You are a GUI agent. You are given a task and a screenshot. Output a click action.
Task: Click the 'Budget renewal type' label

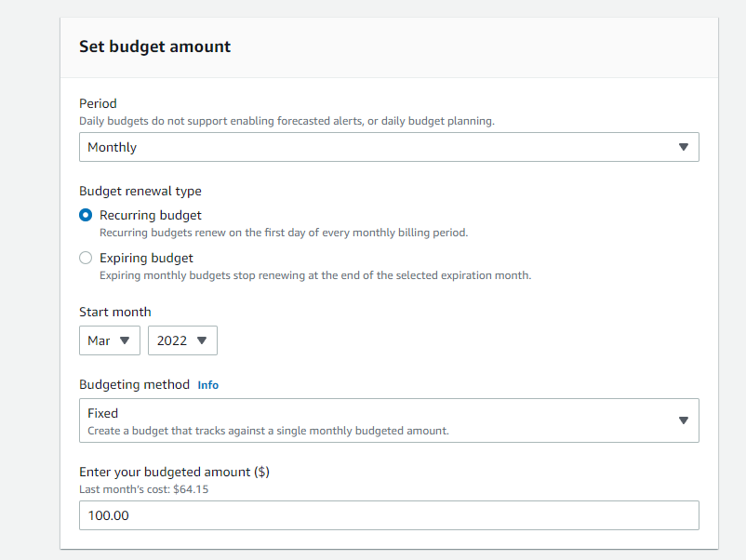click(x=140, y=191)
